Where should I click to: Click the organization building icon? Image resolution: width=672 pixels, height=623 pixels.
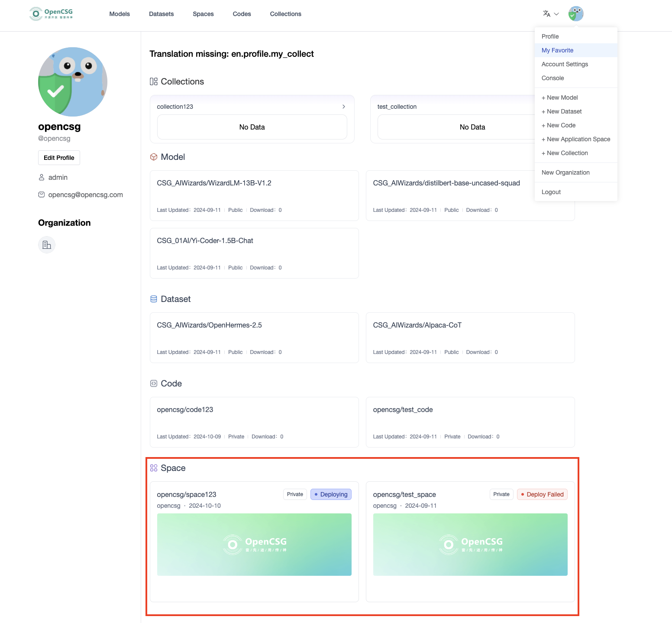(47, 245)
